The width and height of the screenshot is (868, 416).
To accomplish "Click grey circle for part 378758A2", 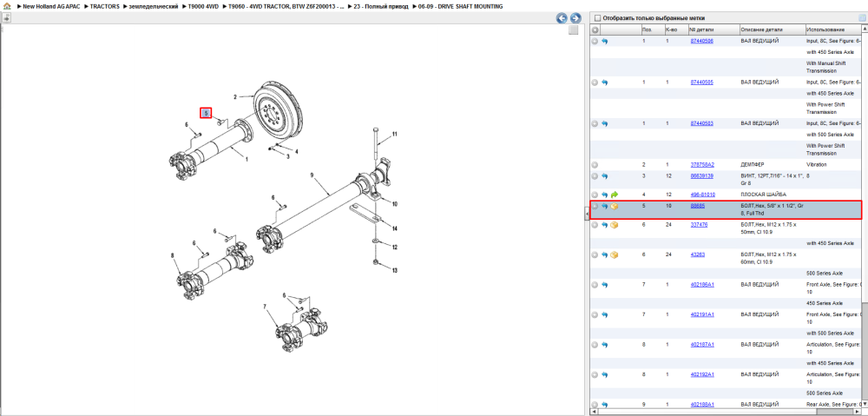I will 595,165.
